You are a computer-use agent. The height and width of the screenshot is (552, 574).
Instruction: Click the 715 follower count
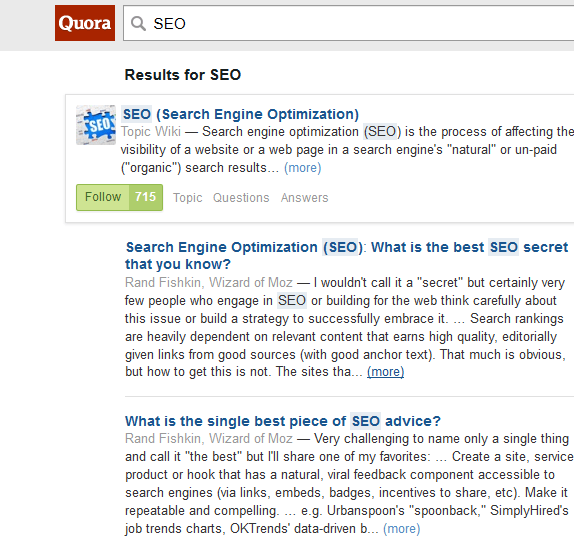(145, 197)
